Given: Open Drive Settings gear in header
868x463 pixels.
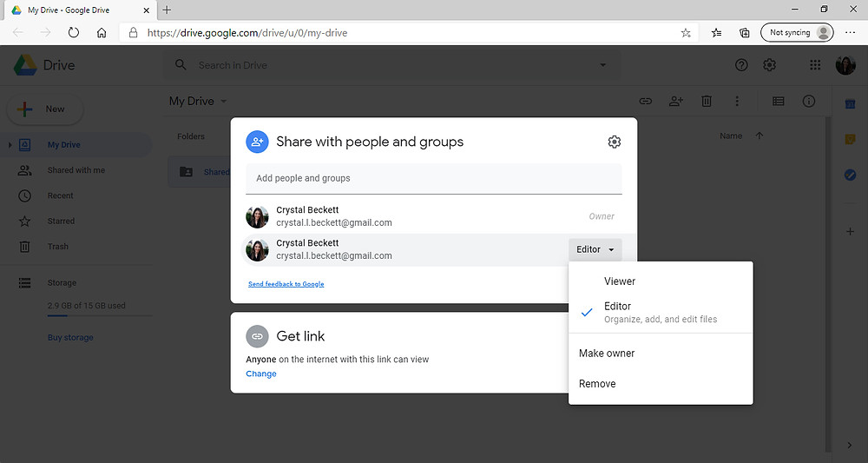Looking at the screenshot, I should point(769,65).
